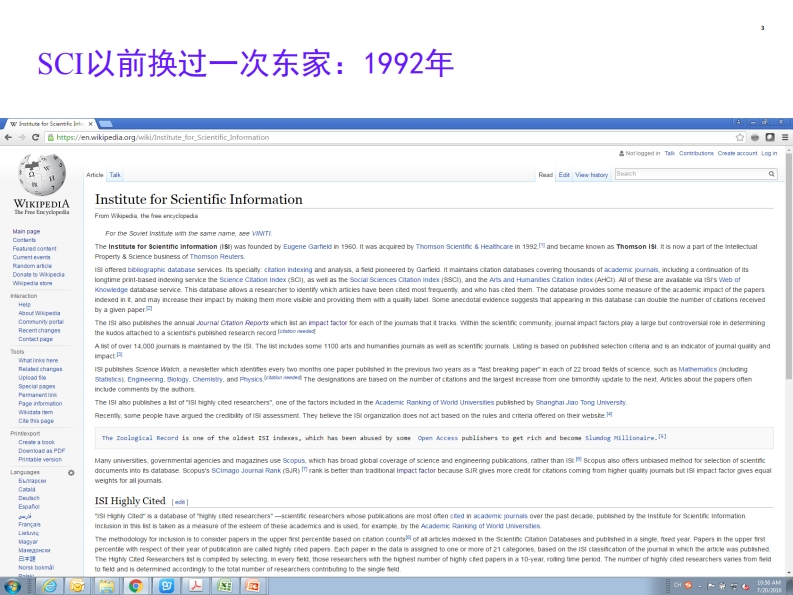Click the SCImago Journal Rank link

246,471
